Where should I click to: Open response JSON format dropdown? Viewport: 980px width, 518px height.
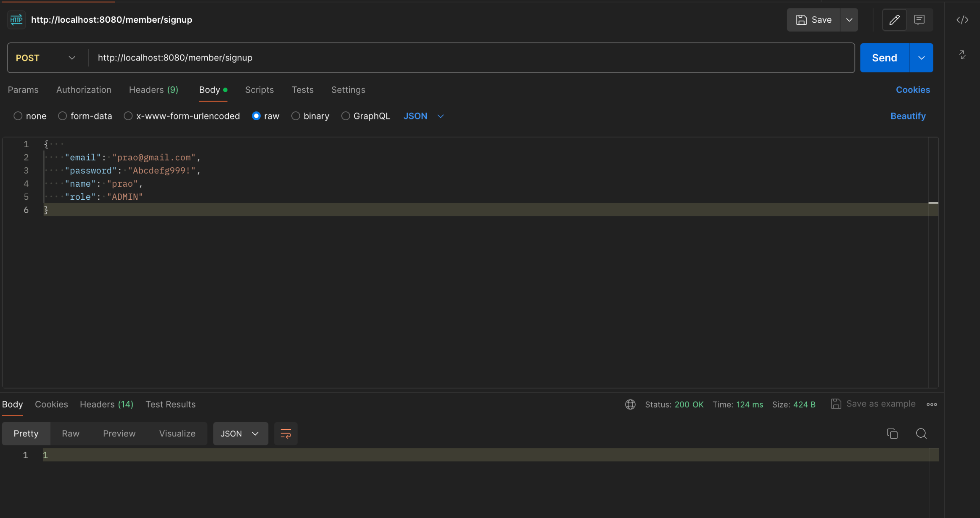pyautogui.click(x=240, y=433)
